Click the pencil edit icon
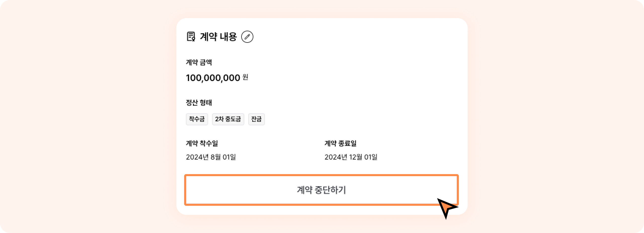Screen dimensions: 644x233 click(x=247, y=37)
